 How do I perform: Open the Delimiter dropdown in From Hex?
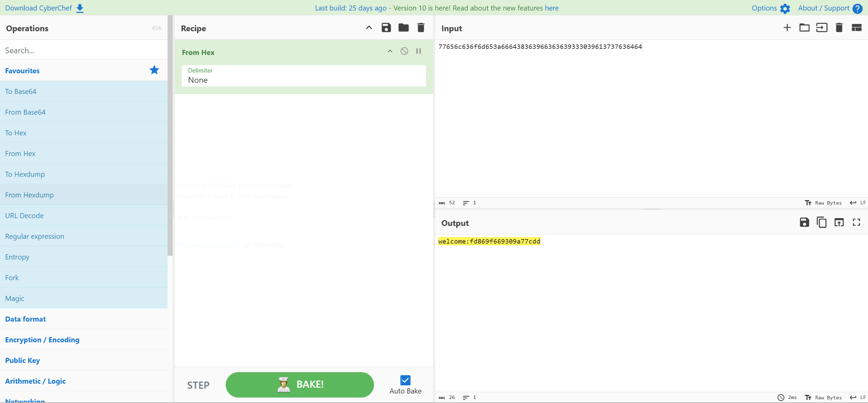303,80
